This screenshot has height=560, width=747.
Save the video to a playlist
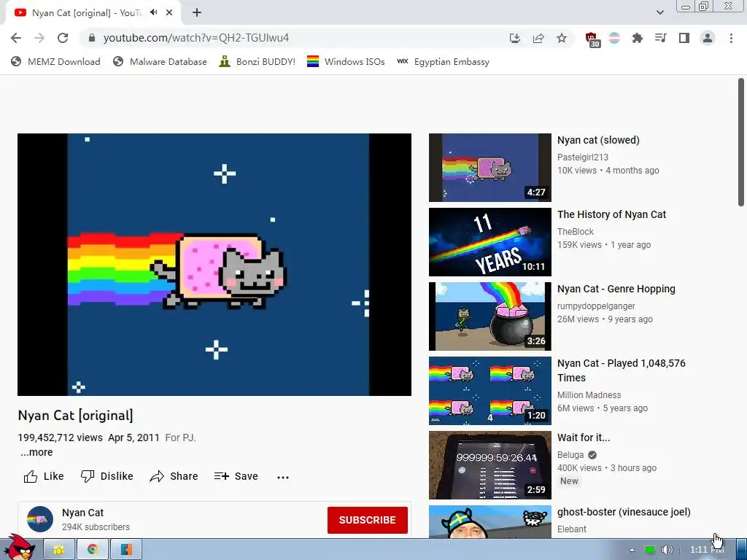coord(236,476)
